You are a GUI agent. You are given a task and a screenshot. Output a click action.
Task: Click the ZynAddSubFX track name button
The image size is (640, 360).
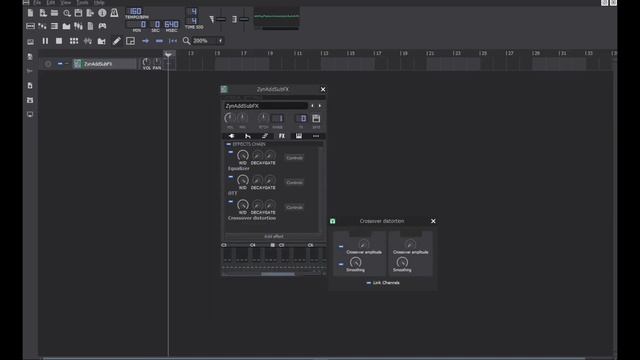click(104, 64)
